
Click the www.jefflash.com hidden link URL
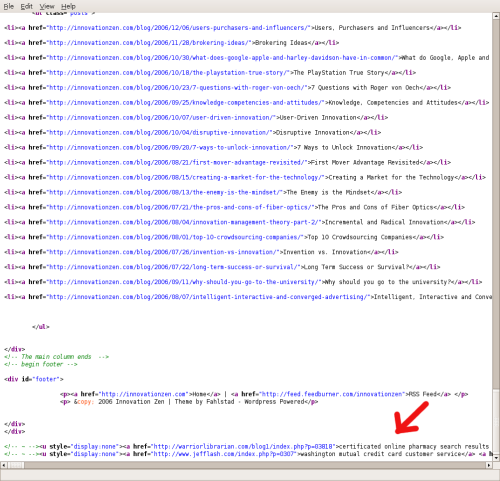point(224,454)
